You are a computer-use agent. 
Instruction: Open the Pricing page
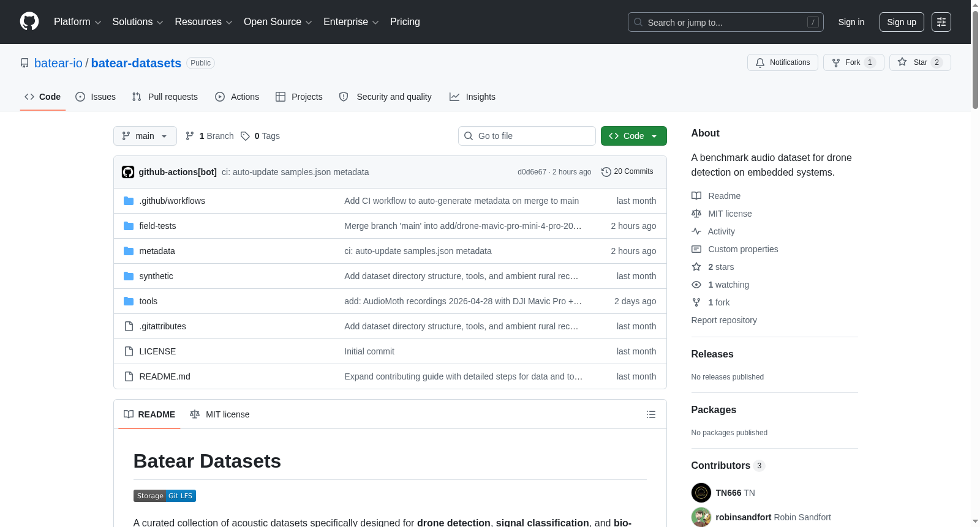pyautogui.click(x=405, y=22)
